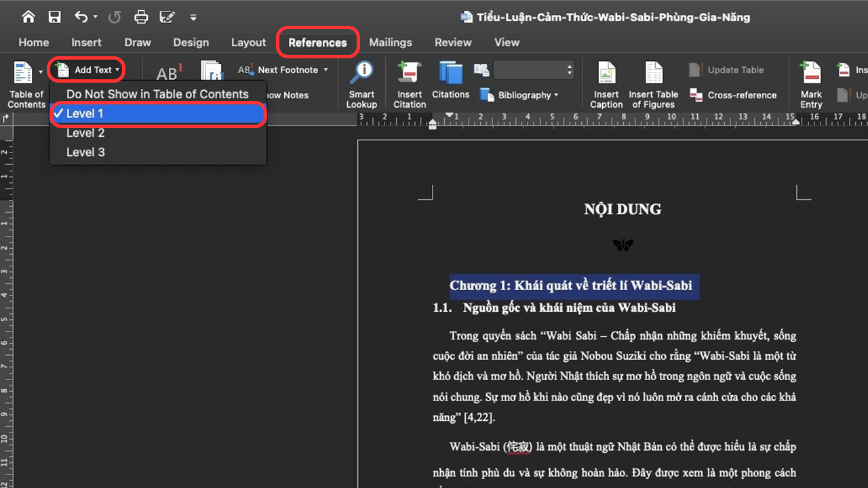
Task: Choose Level 2 from Add Text menu
Action: tap(157, 133)
